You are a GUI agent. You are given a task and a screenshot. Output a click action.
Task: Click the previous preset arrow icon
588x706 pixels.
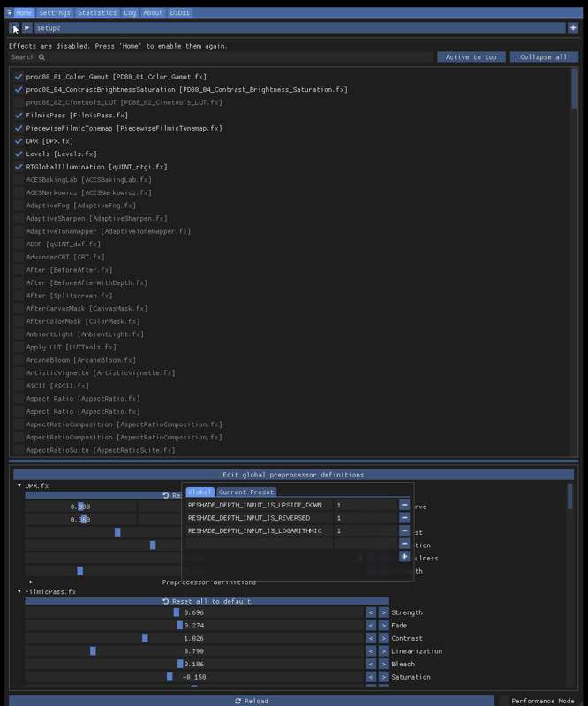coord(15,28)
